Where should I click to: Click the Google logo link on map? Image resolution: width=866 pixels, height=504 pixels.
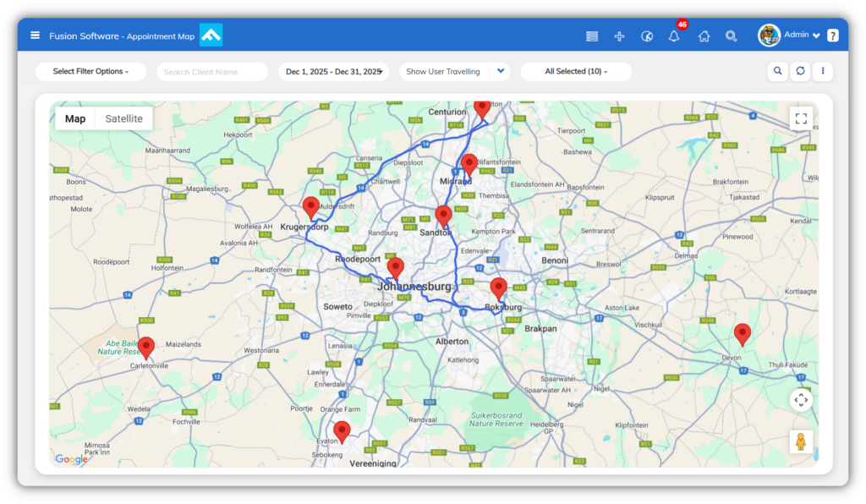click(71, 458)
